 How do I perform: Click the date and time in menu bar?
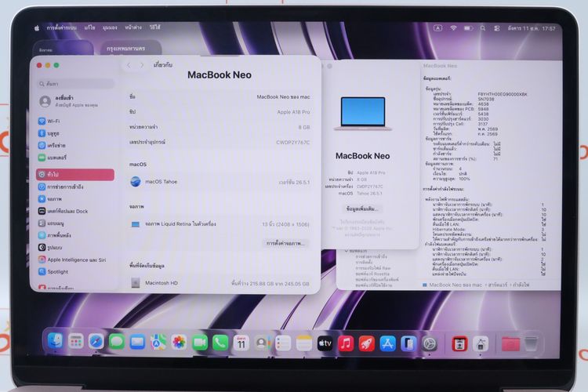532,28
